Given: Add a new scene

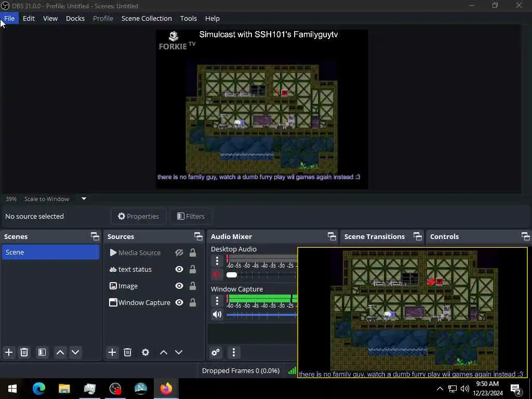Looking at the screenshot, I should 9,352.
